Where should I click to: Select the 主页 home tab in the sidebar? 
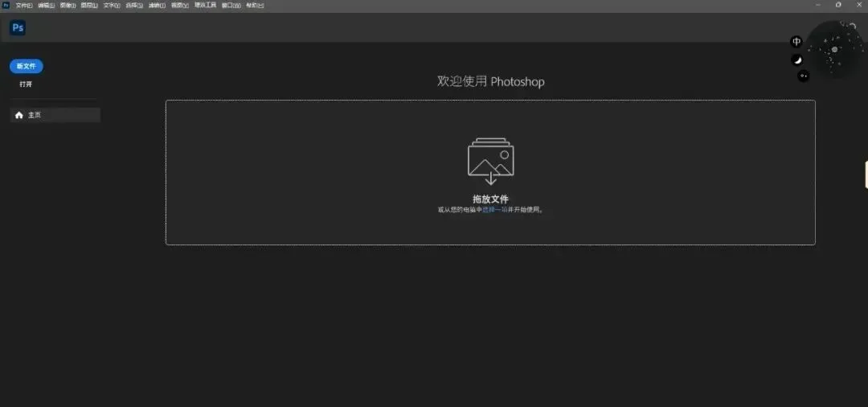coord(55,115)
